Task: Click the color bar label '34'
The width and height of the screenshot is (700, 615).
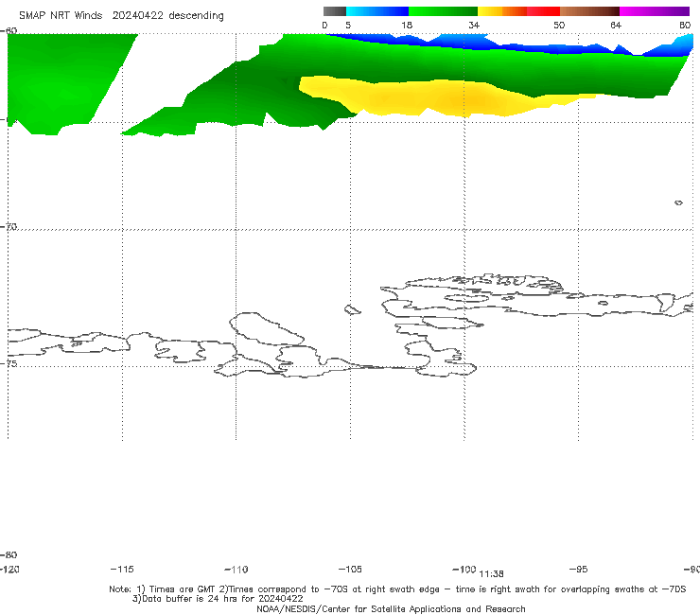Action: pos(474,25)
